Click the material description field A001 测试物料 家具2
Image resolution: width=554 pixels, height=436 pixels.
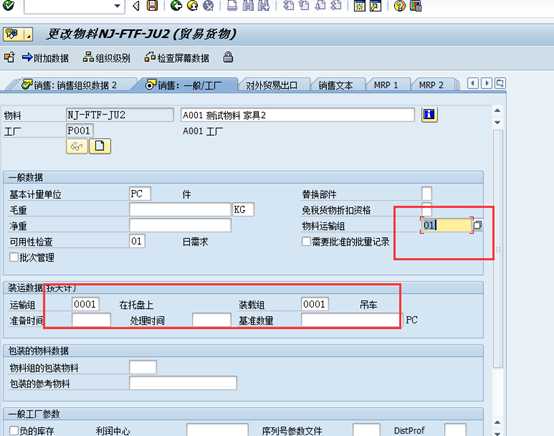click(297, 115)
